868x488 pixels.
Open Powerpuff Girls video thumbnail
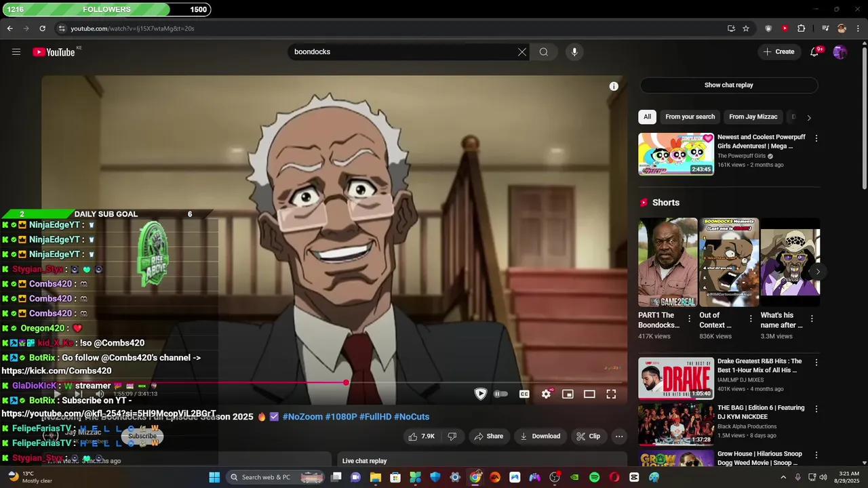676,154
